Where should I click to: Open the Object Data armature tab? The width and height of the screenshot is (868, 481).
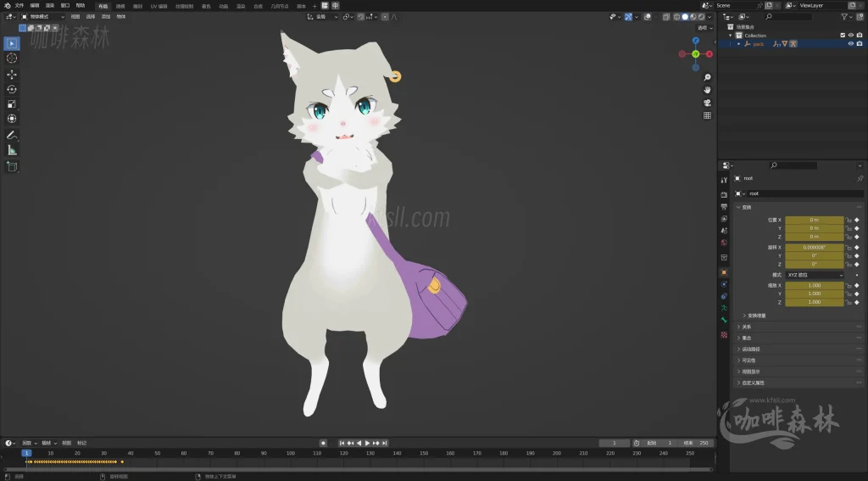point(724,308)
